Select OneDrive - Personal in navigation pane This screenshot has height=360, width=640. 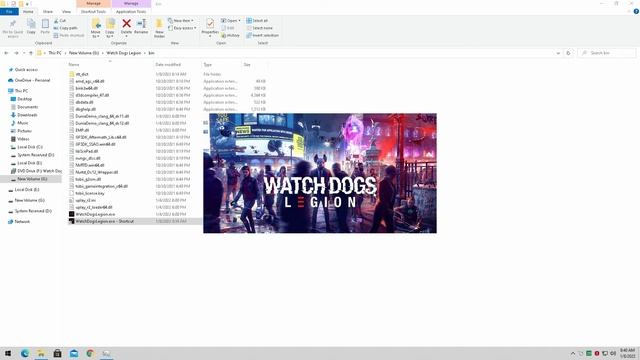click(x=32, y=80)
